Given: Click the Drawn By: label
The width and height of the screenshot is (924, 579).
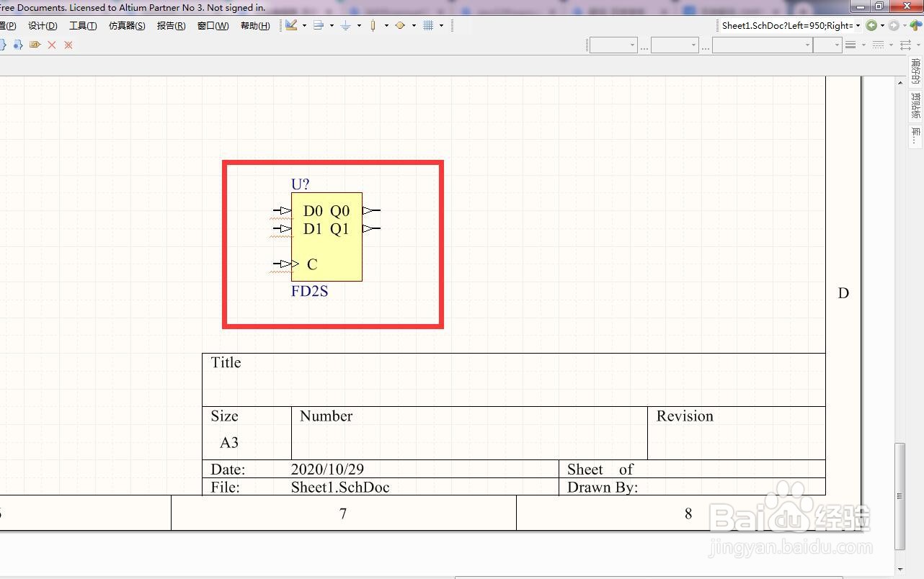Looking at the screenshot, I should point(603,488).
